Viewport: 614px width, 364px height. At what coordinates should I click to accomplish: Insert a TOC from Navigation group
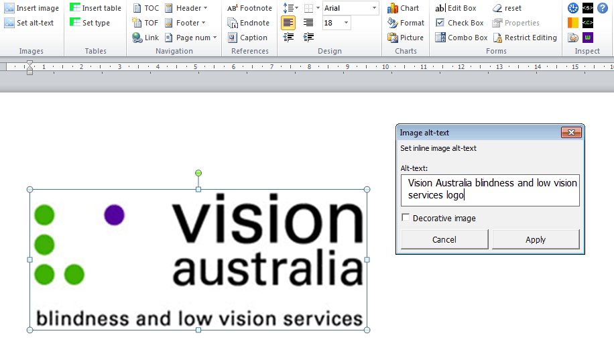point(145,8)
